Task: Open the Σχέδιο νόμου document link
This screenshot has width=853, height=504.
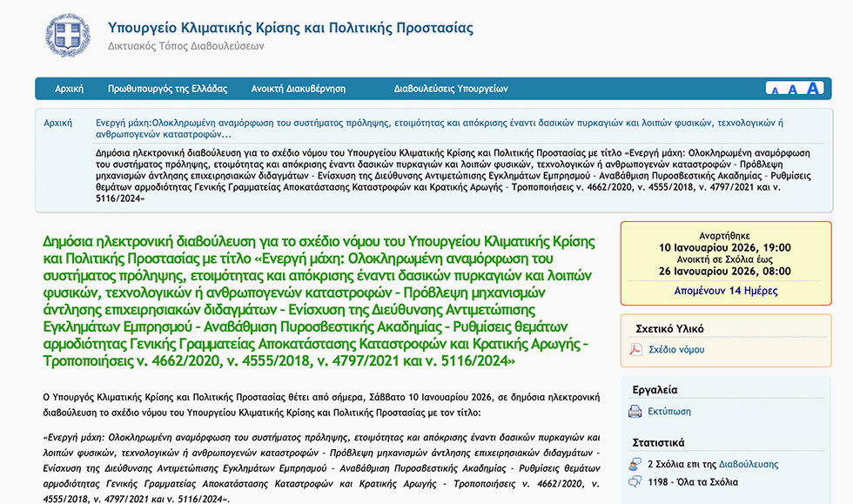Action: click(677, 350)
